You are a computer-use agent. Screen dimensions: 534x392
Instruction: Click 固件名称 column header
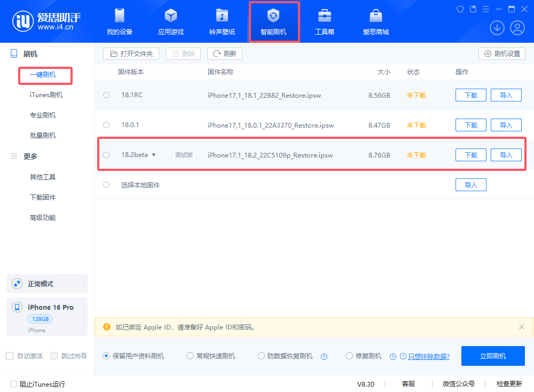tap(221, 72)
